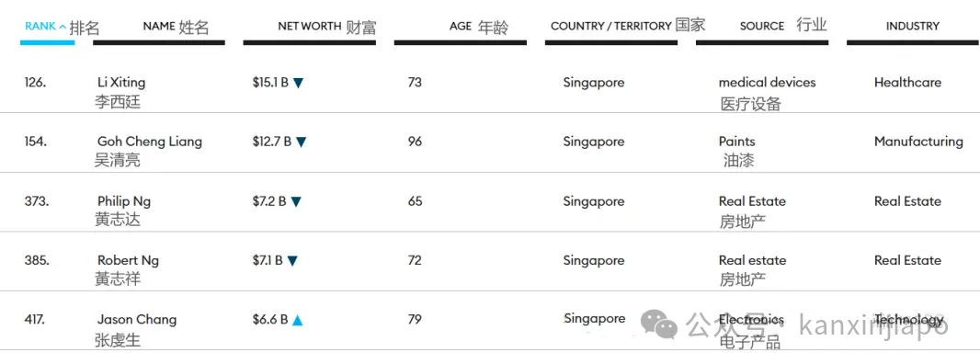Open Jason Chang's profile row
The image size is (980, 364).
click(x=137, y=320)
